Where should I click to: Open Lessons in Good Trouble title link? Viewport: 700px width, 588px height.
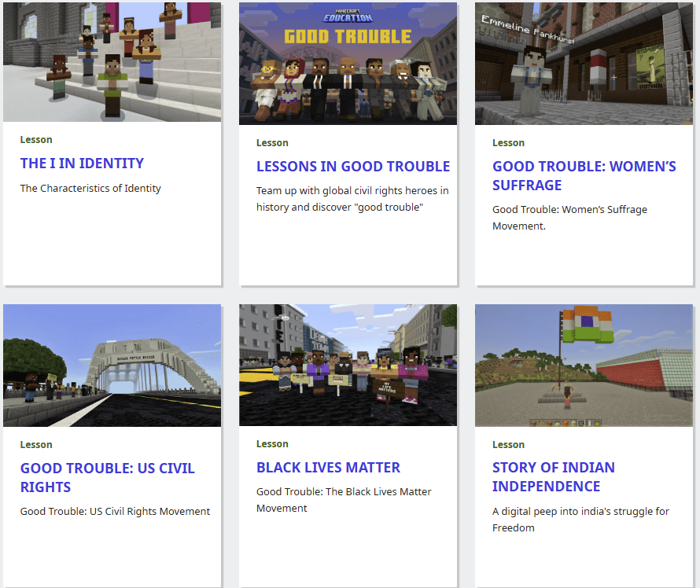pos(352,167)
